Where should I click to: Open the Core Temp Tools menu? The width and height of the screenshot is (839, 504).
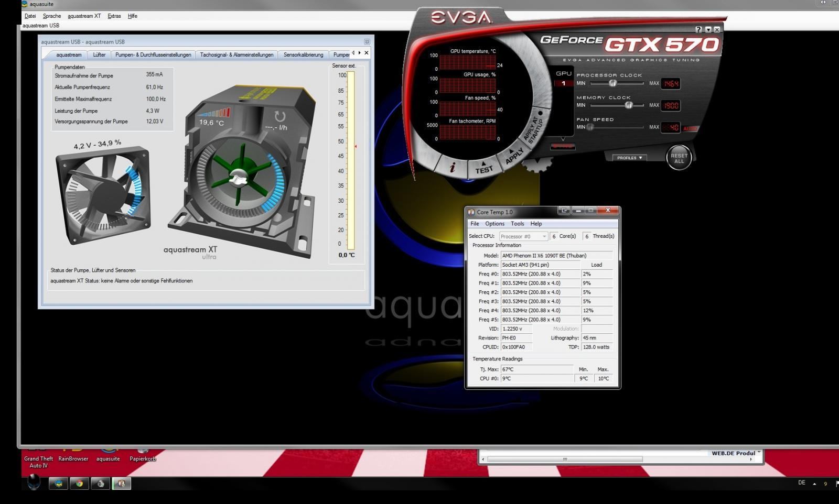518,224
